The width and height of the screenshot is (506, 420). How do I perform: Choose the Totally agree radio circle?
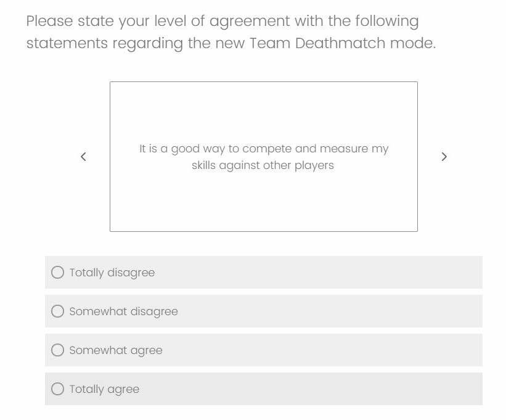[57, 389]
